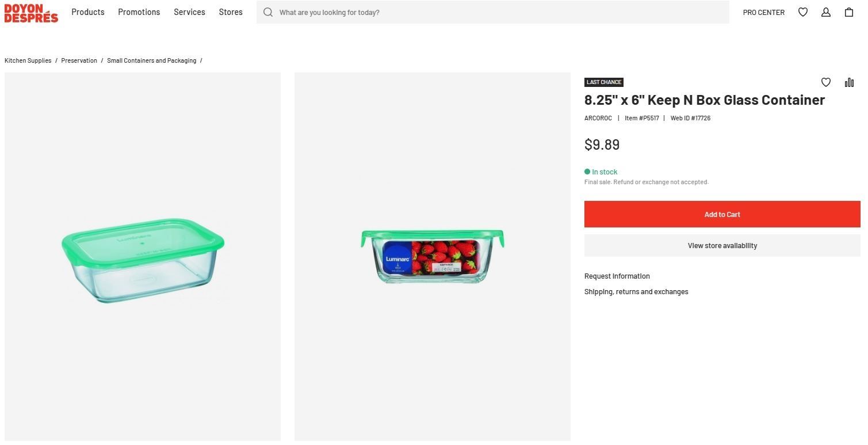Open the packaged container product image
Image resolution: width=868 pixels, height=445 pixels.
click(433, 257)
